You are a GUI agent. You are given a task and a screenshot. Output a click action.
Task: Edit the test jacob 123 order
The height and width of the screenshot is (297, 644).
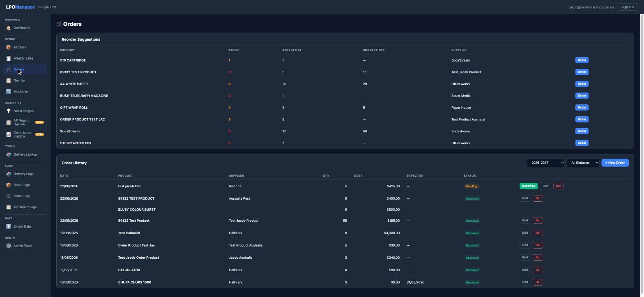point(545,186)
